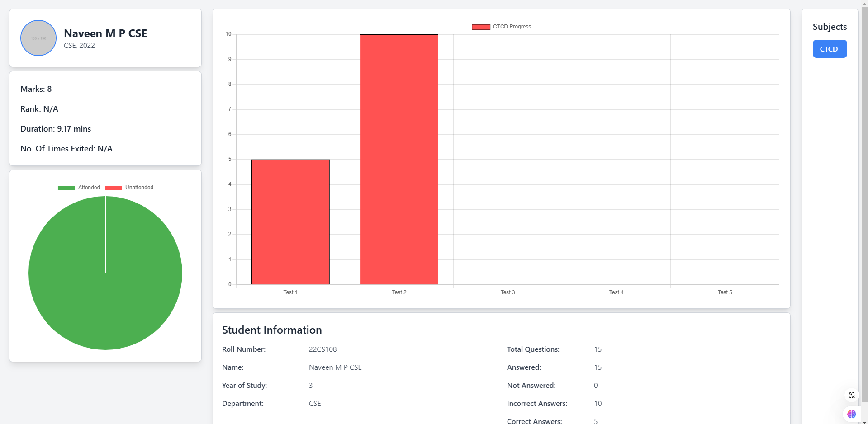Click the Incorrect Answers value 10
The height and width of the screenshot is (424, 868).
click(x=598, y=404)
